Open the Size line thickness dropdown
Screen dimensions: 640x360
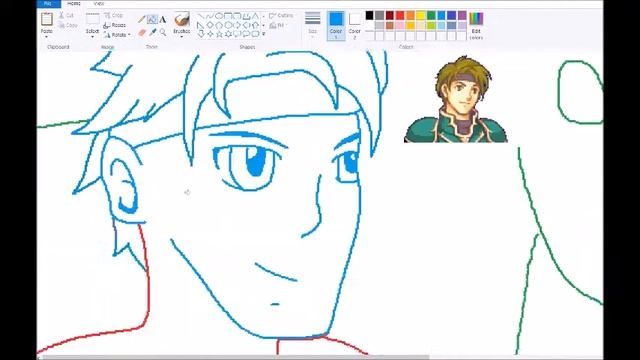(x=313, y=25)
